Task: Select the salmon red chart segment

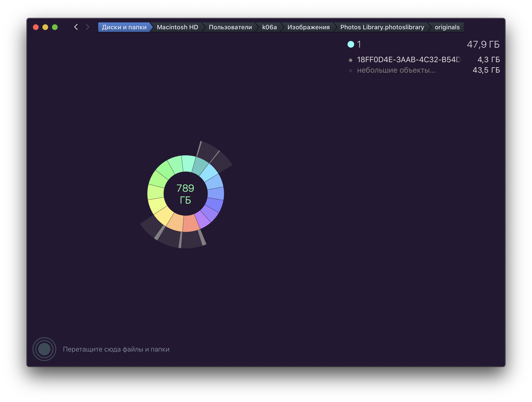Action: tap(191, 223)
